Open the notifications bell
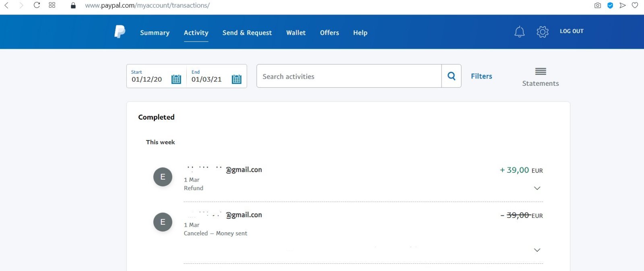Image resolution: width=644 pixels, height=271 pixels. pyautogui.click(x=520, y=32)
